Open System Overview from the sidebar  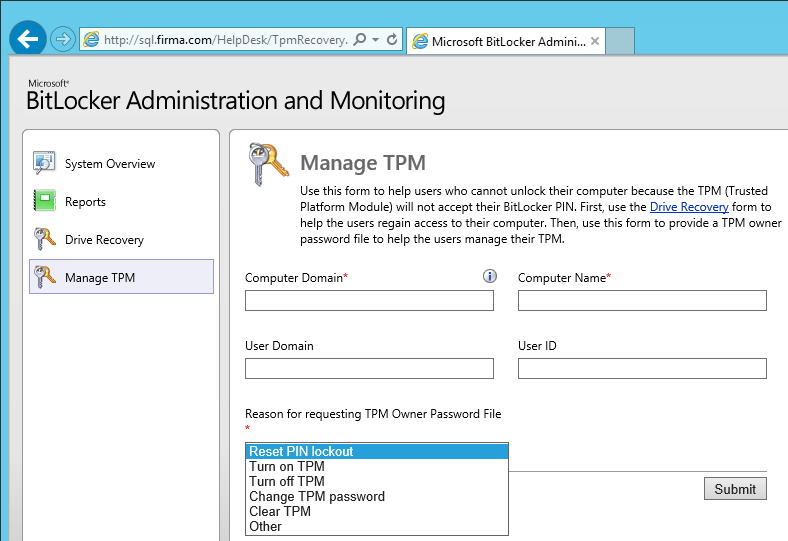point(110,164)
